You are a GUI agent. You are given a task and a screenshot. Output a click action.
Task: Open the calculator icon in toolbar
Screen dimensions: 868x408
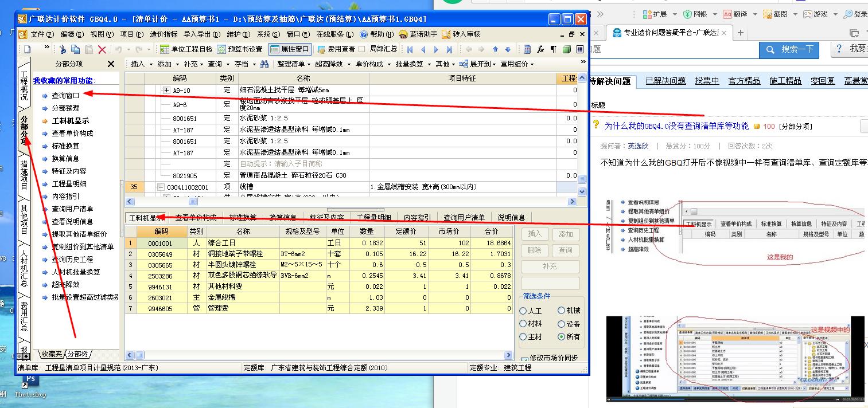pos(527,49)
